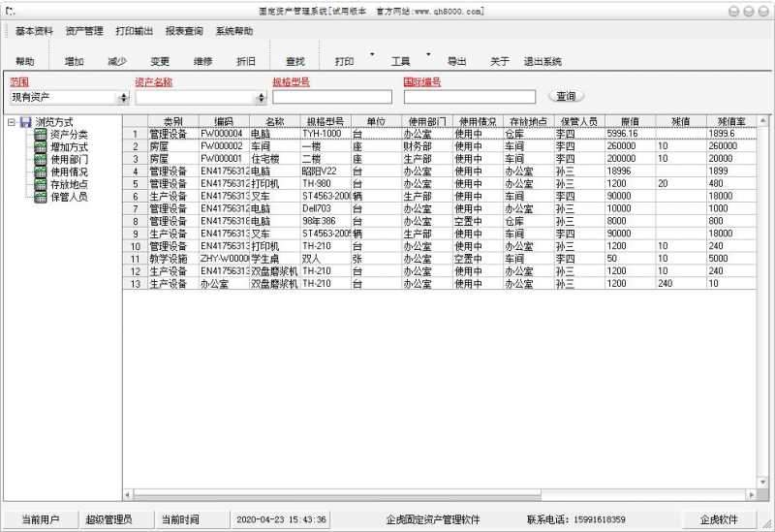Click the 工具 toolbar button
This screenshot has height=532, width=775.
coord(400,61)
